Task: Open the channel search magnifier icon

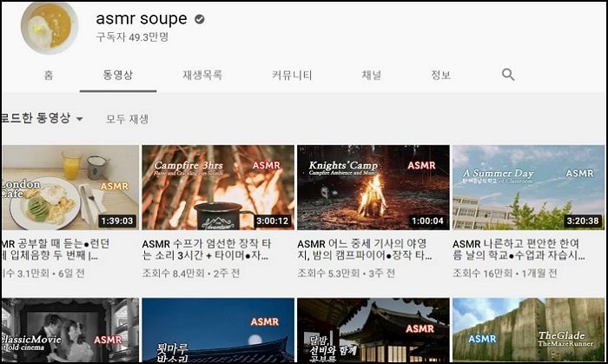Action: tap(508, 75)
